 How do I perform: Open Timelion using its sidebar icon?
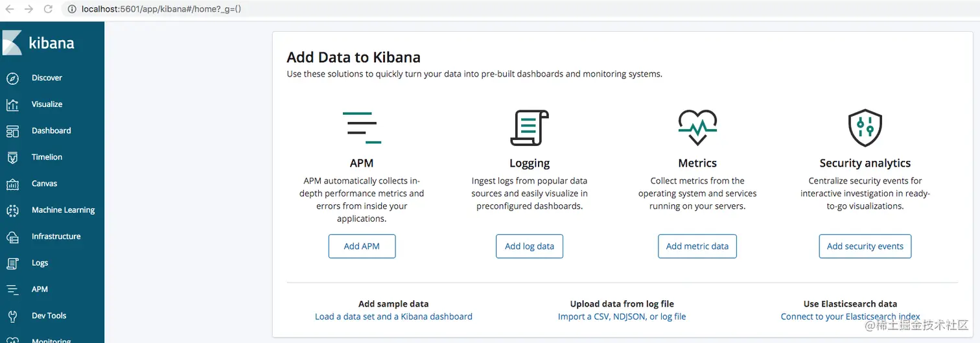click(12, 158)
